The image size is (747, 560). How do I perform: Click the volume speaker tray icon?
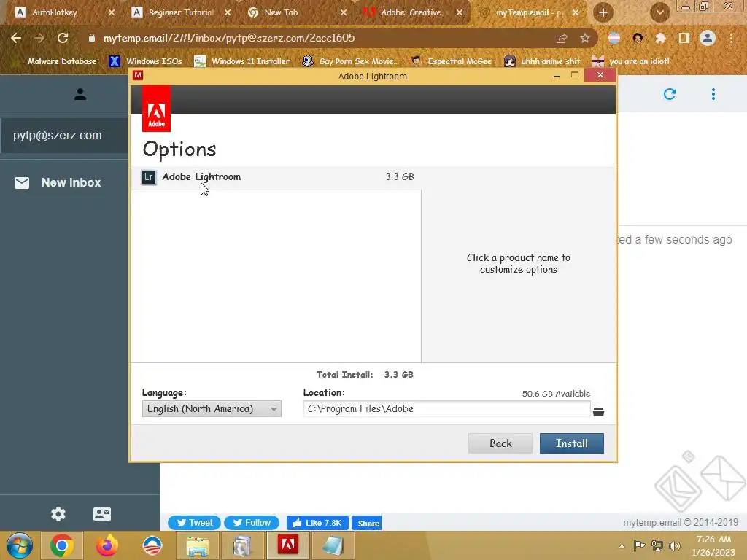(x=674, y=546)
